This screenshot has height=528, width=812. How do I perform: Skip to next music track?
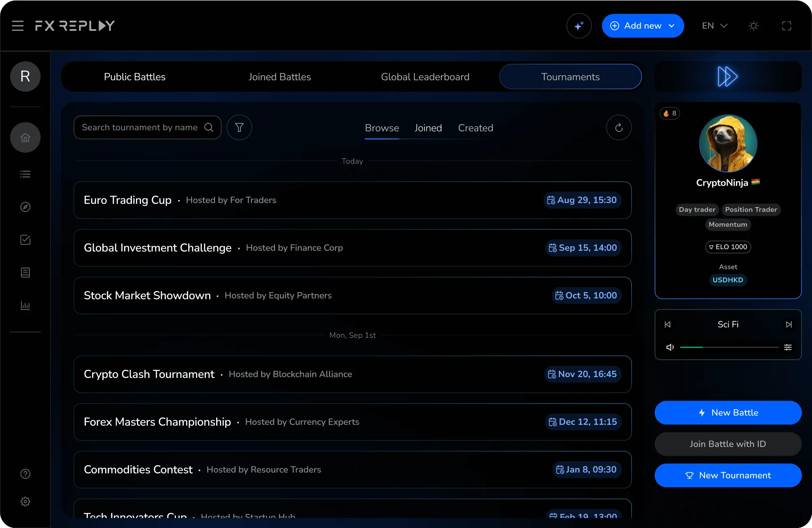click(789, 325)
